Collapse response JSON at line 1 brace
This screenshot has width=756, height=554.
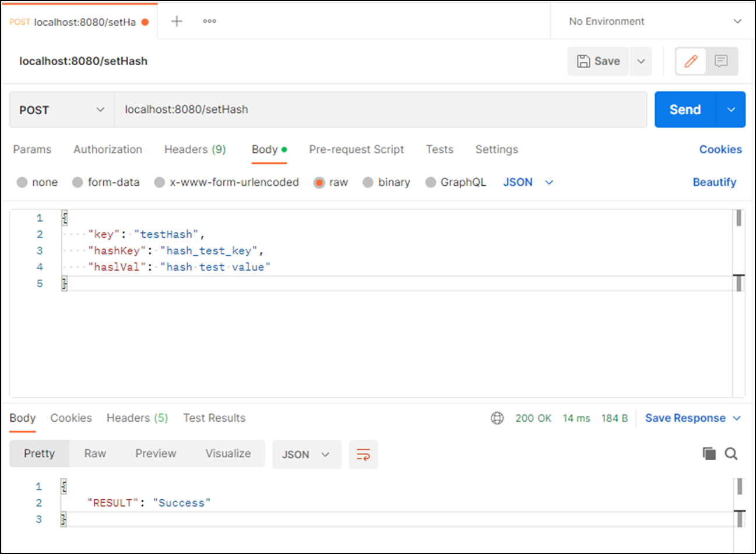click(64, 486)
